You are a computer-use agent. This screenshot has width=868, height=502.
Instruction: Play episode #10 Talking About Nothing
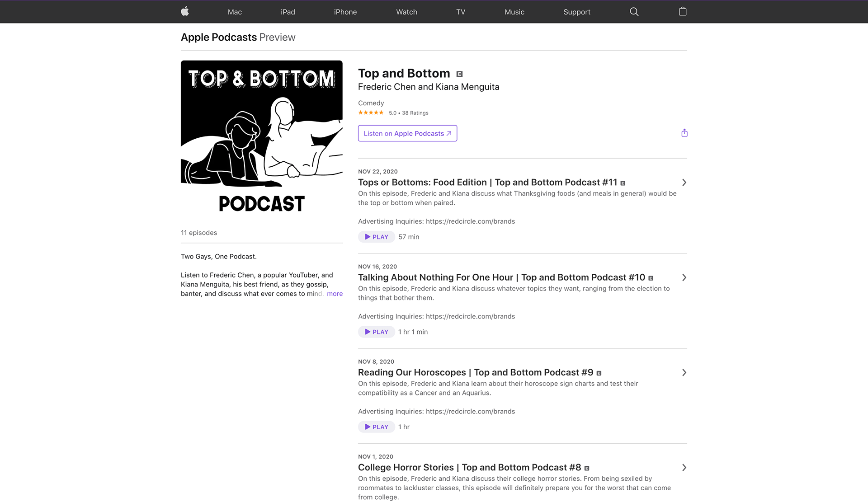point(377,332)
